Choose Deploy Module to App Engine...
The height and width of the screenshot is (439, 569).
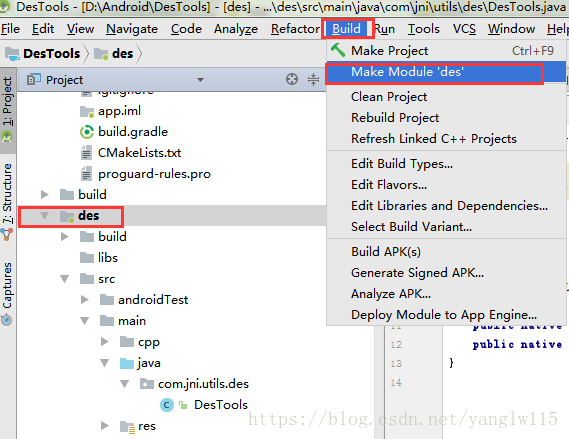pos(446,315)
